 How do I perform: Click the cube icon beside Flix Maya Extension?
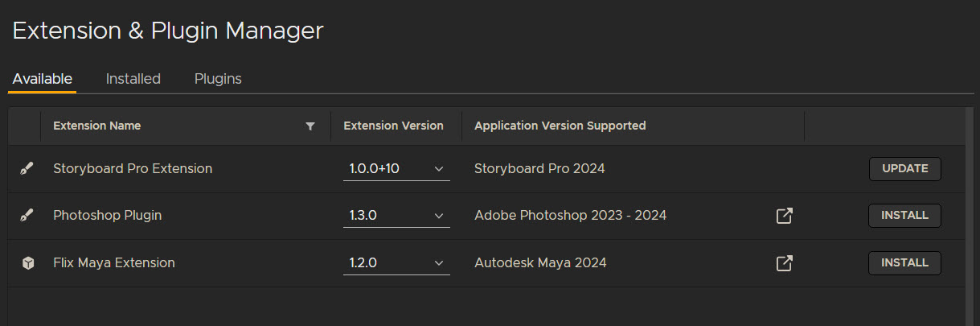pyautogui.click(x=27, y=263)
